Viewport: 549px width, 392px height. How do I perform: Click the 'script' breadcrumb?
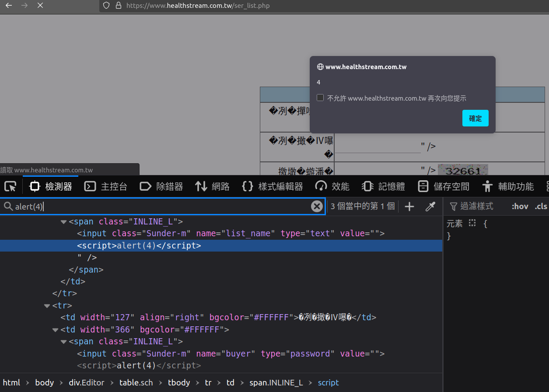[329, 383]
